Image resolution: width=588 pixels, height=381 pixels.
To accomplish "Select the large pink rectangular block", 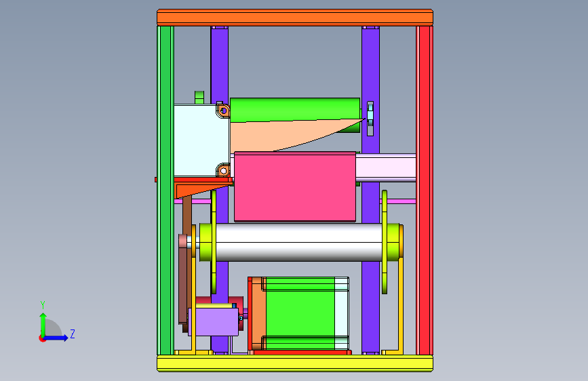I will pos(295,186).
